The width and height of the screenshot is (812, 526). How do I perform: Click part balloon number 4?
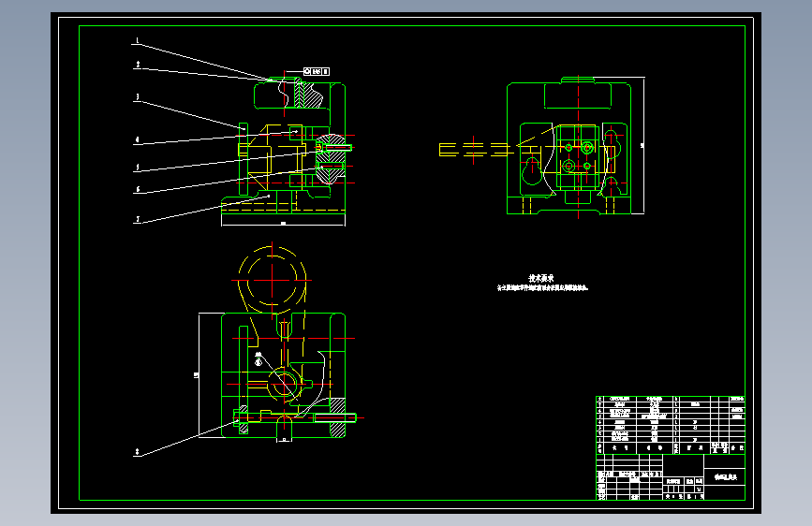coord(138,139)
